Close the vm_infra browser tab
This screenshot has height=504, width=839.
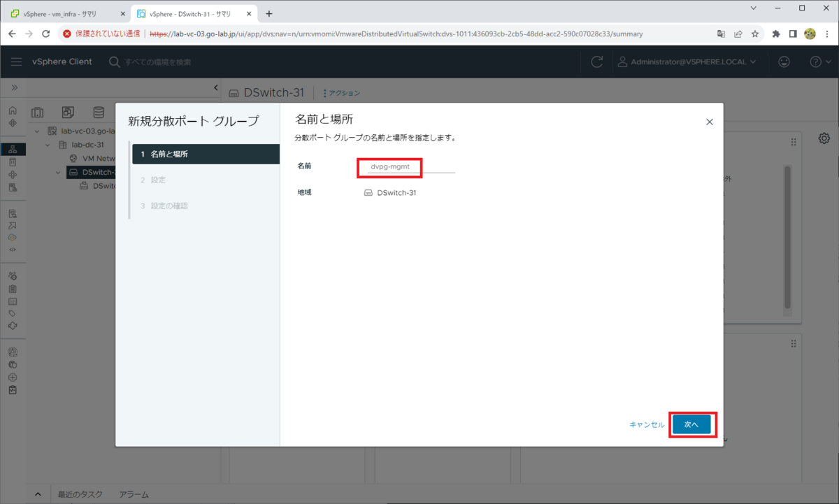tap(122, 13)
